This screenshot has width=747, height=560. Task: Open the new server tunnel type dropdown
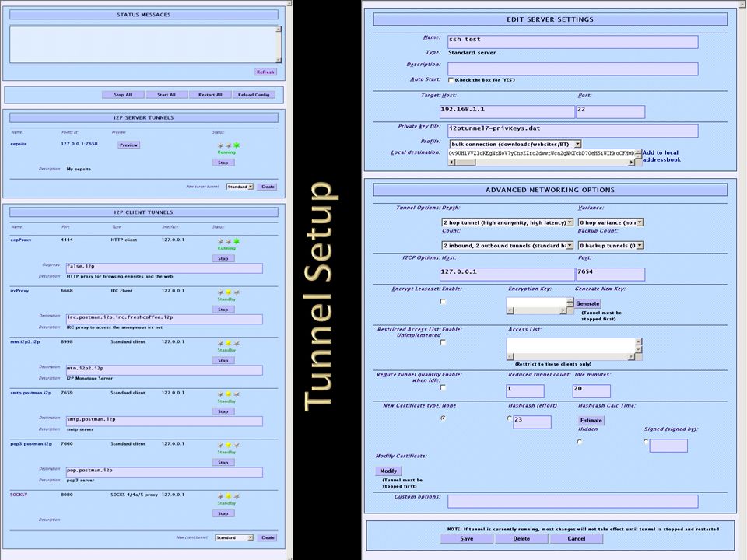[240, 187]
